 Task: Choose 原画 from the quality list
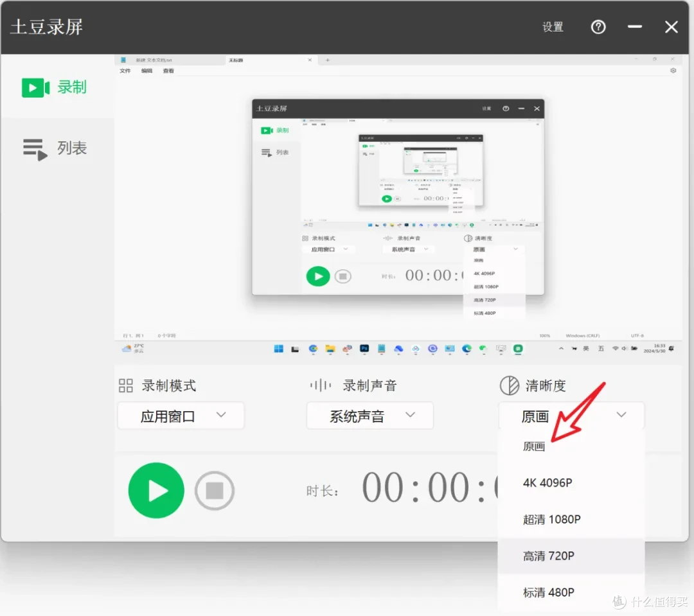(571, 446)
